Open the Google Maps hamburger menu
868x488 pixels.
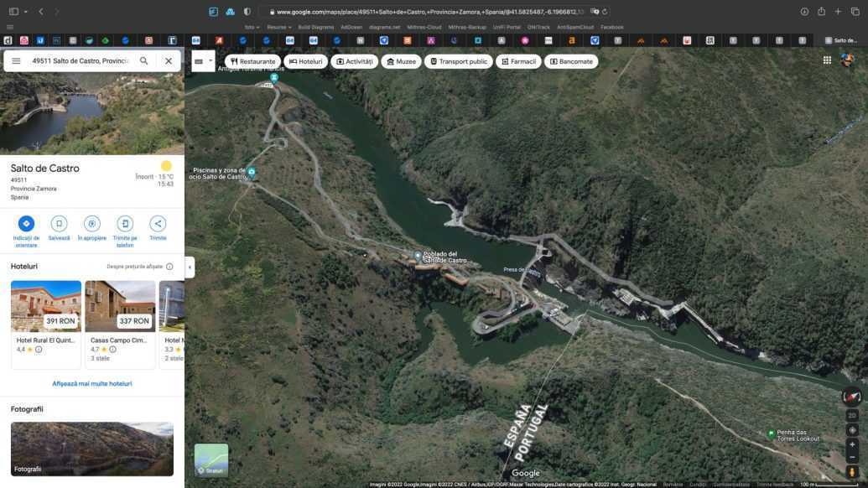[16, 61]
